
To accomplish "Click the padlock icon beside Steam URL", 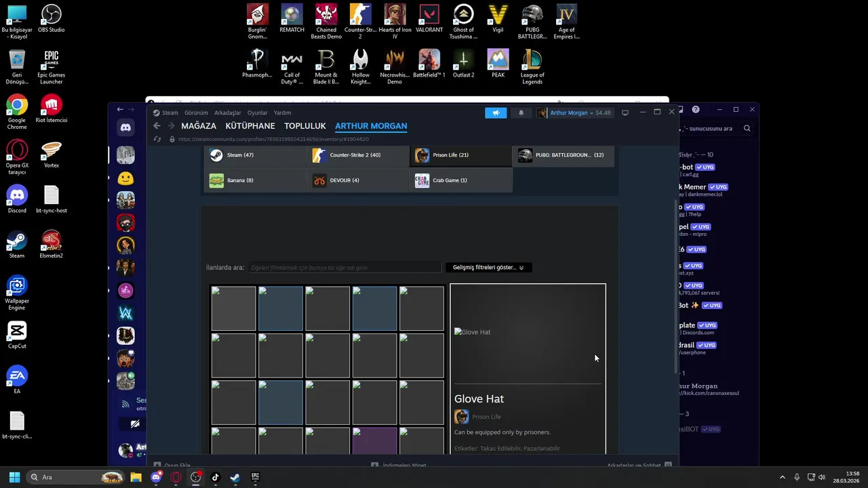I will pos(172,139).
